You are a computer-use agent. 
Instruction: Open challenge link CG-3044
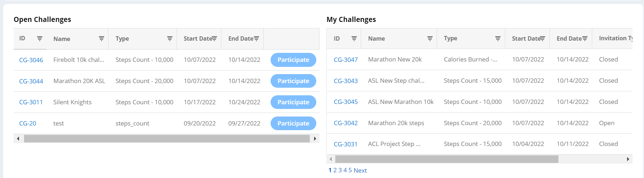pyautogui.click(x=31, y=81)
